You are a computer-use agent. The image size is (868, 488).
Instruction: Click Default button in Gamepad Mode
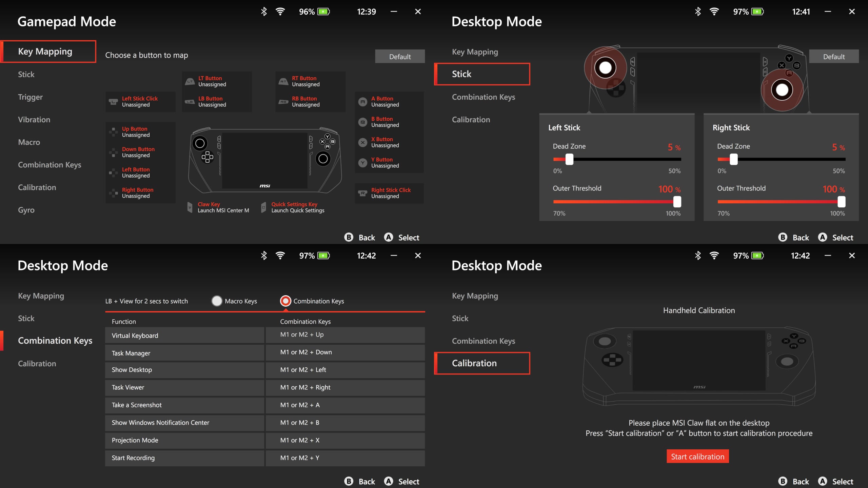[x=400, y=57]
